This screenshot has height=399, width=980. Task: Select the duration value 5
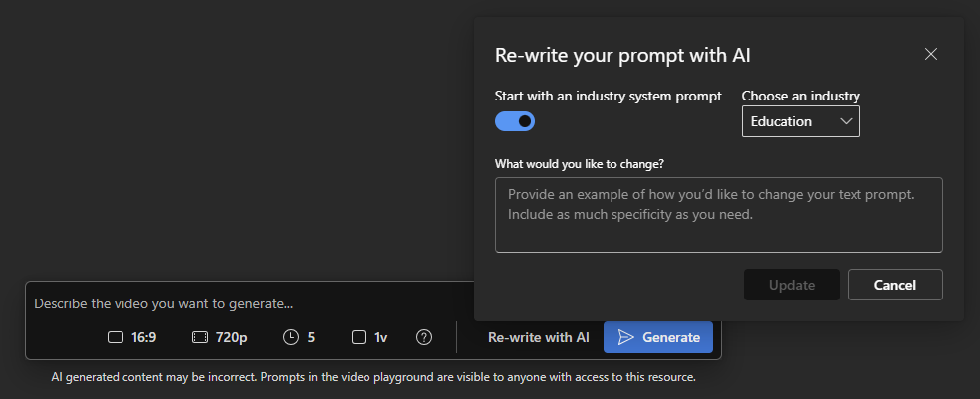coord(311,337)
